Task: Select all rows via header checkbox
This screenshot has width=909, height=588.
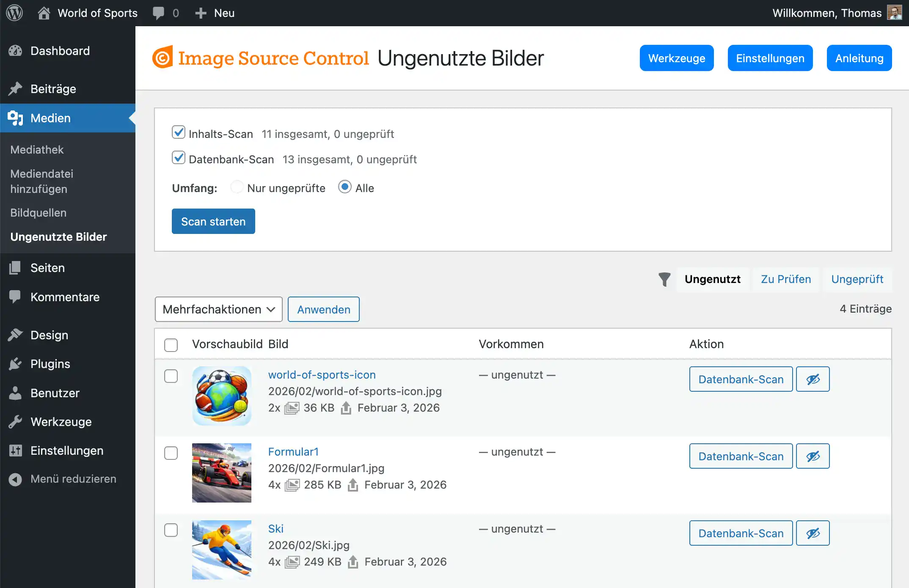Action: [171, 345]
